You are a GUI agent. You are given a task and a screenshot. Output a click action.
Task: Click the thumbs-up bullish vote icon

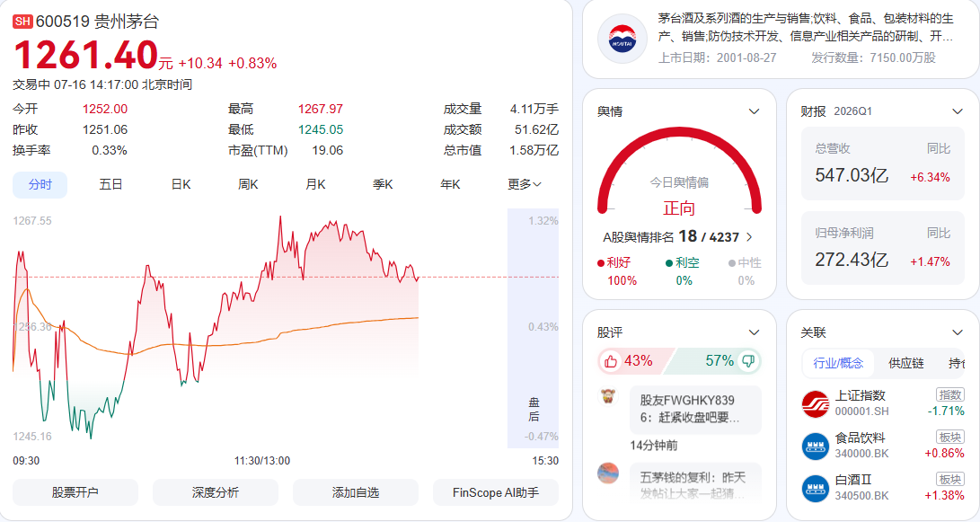click(x=611, y=361)
